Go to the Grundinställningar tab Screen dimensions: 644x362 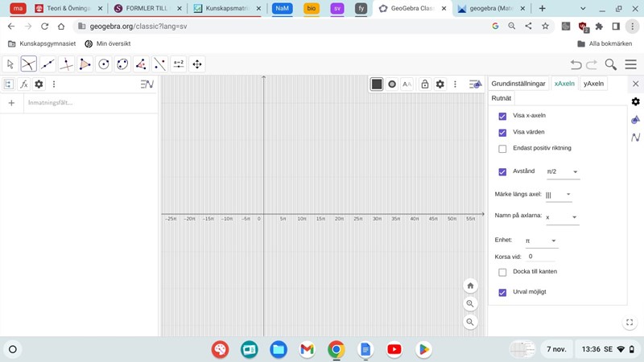[x=518, y=84]
